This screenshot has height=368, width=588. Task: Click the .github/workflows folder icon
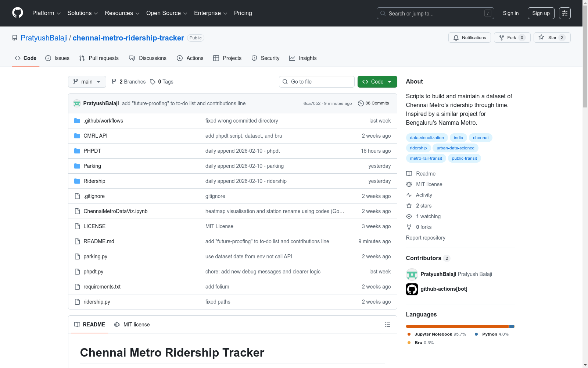click(77, 121)
